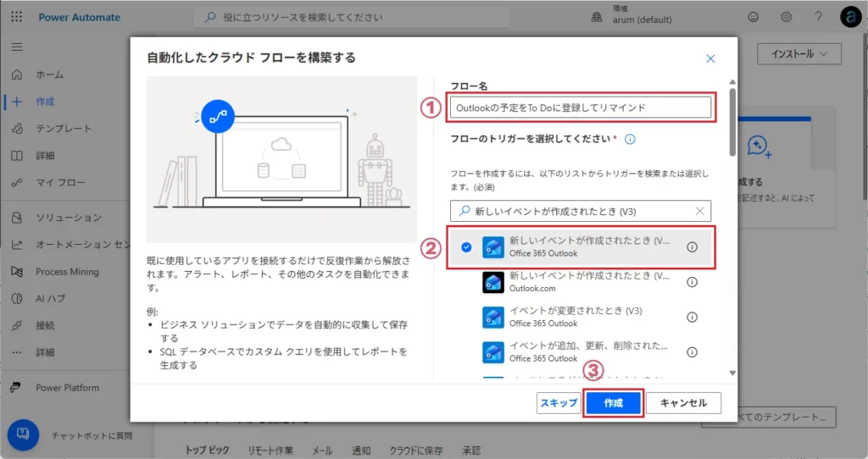Viewport: 868px width, 459px height.
Task: Clear the trigger search box with X
Action: [x=699, y=211]
